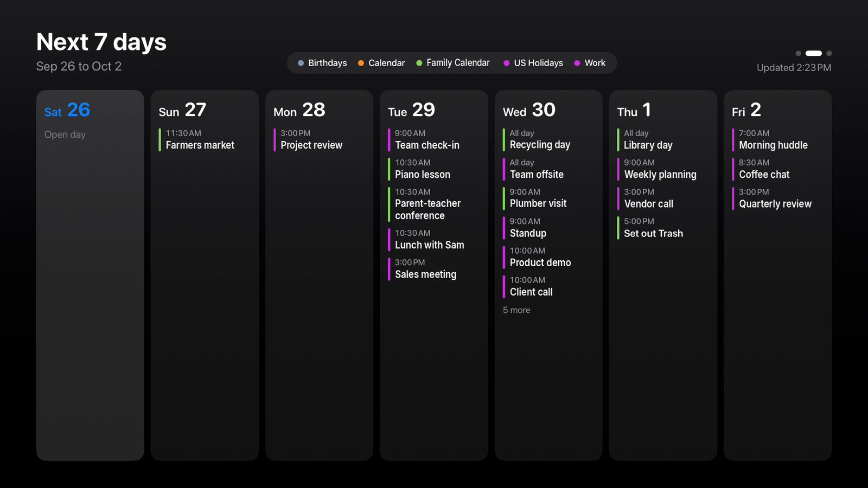Select the first page indicator dot
The height and width of the screenshot is (488, 868).
798,53
